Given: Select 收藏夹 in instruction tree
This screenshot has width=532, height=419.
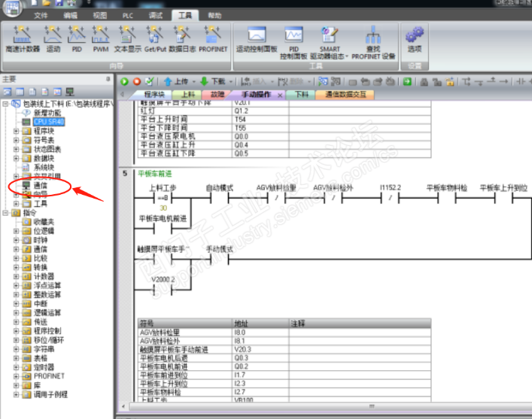Looking at the screenshot, I should point(44,222).
